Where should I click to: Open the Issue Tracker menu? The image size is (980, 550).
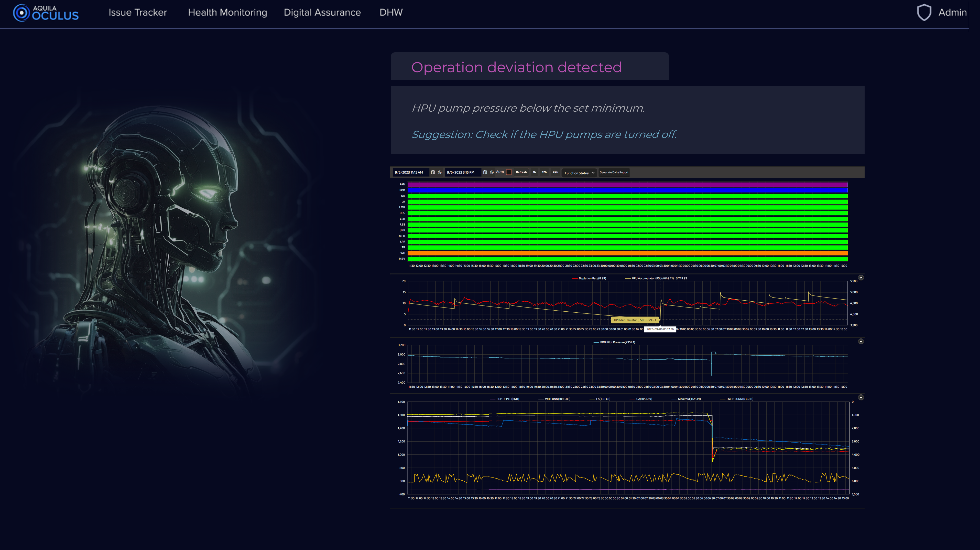click(138, 13)
